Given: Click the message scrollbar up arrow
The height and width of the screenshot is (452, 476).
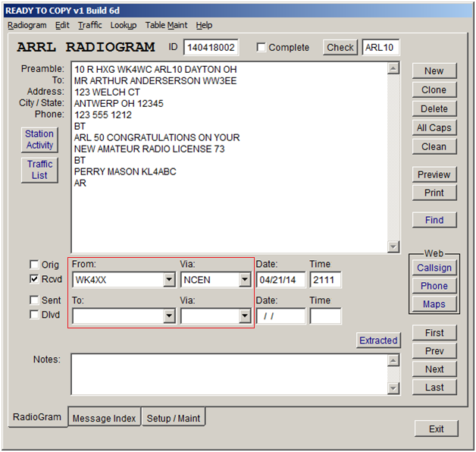Looking at the screenshot, I should [393, 68].
